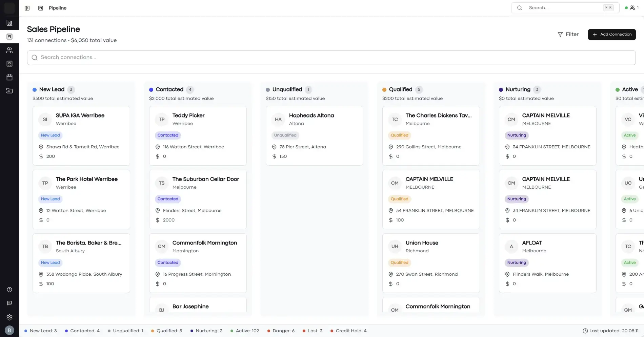Click the Pipeline breadcrumb tab
This screenshot has width=644, height=337.
(57, 8)
